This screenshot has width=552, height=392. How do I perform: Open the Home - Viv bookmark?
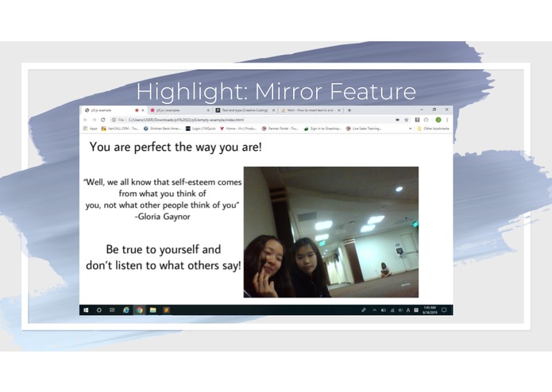pos(238,129)
